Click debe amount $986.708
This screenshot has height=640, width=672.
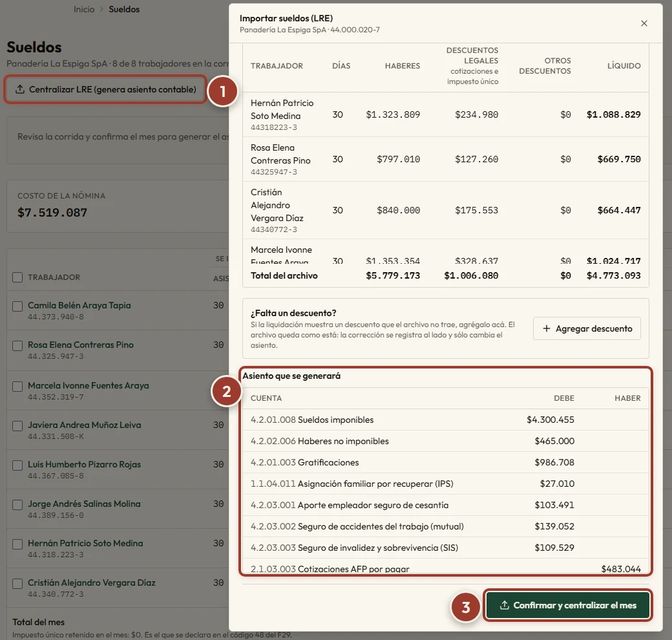tap(554, 462)
